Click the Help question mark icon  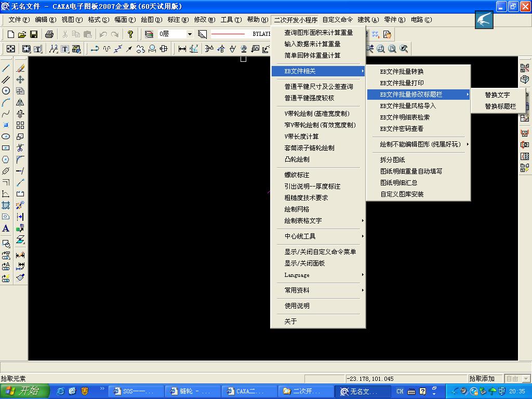[x=130, y=34]
